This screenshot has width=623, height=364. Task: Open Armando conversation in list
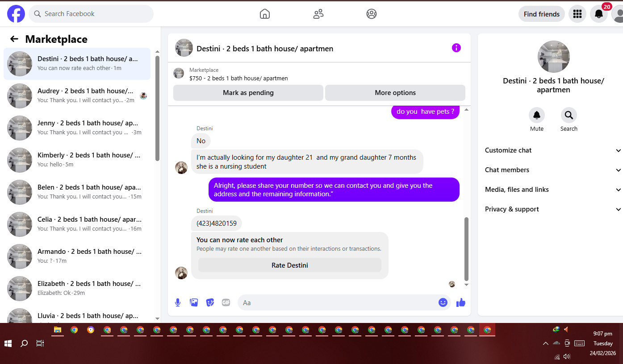click(x=77, y=256)
